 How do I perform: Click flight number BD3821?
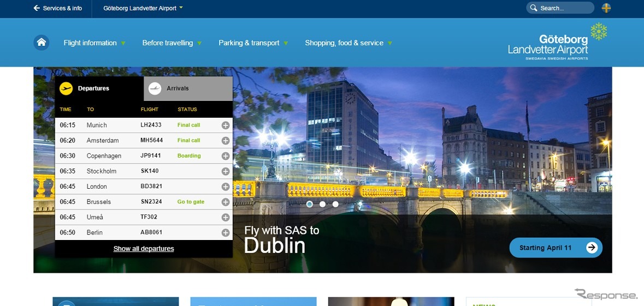pyautogui.click(x=151, y=186)
